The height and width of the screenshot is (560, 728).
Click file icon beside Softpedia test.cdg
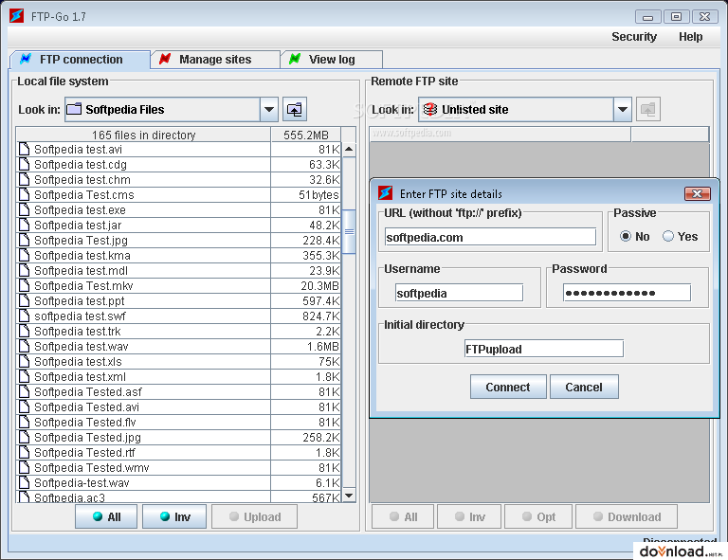pos(24,164)
